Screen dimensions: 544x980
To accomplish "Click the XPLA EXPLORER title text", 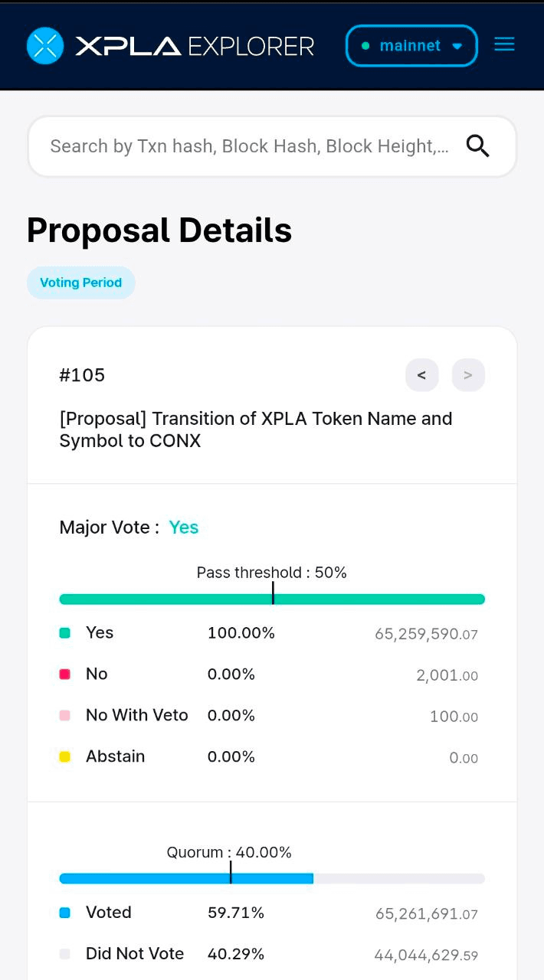I will click(x=195, y=47).
